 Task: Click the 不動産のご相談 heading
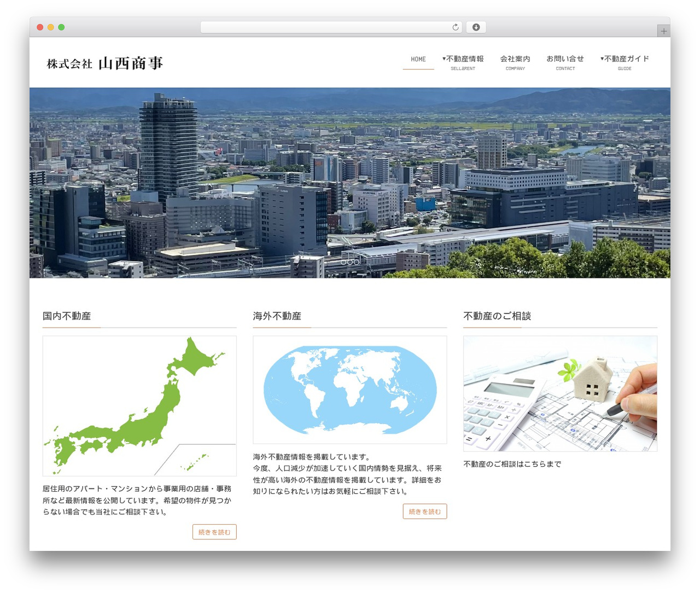click(x=497, y=316)
